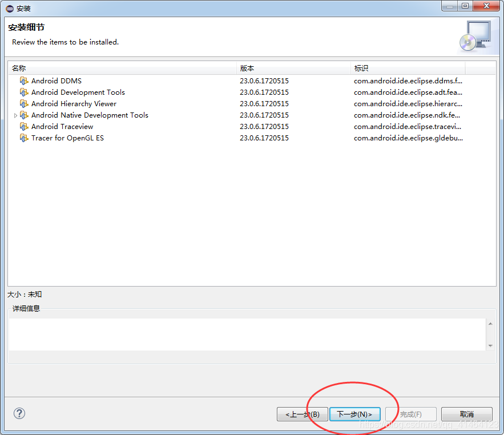Continue with the 下一步(N) button

tap(355, 414)
